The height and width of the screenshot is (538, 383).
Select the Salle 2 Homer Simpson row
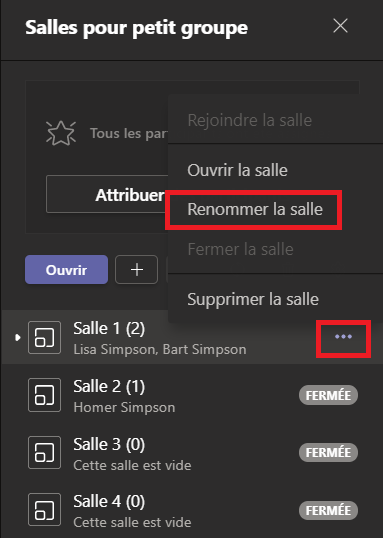tap(192, 395)
